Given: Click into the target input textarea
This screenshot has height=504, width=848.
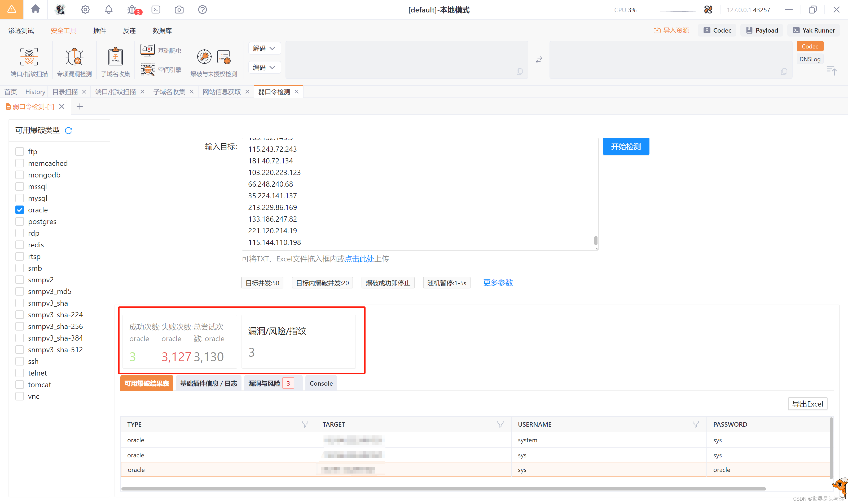Looking at the screenshot, I should 420,194.
